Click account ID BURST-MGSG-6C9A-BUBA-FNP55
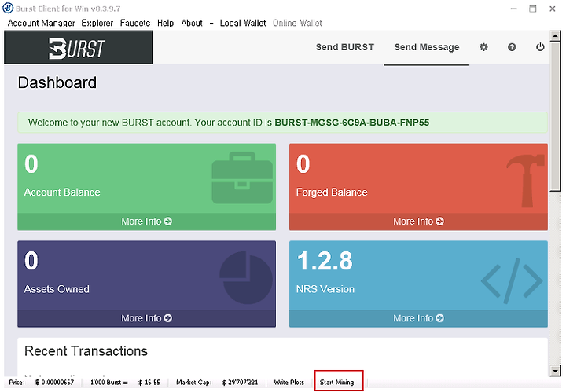566x392 pixels. (x=352, y=123)
